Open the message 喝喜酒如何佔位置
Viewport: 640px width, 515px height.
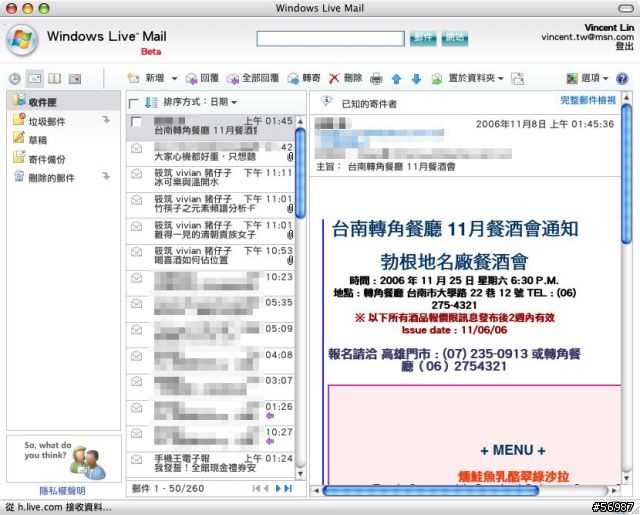pos(210,256)
